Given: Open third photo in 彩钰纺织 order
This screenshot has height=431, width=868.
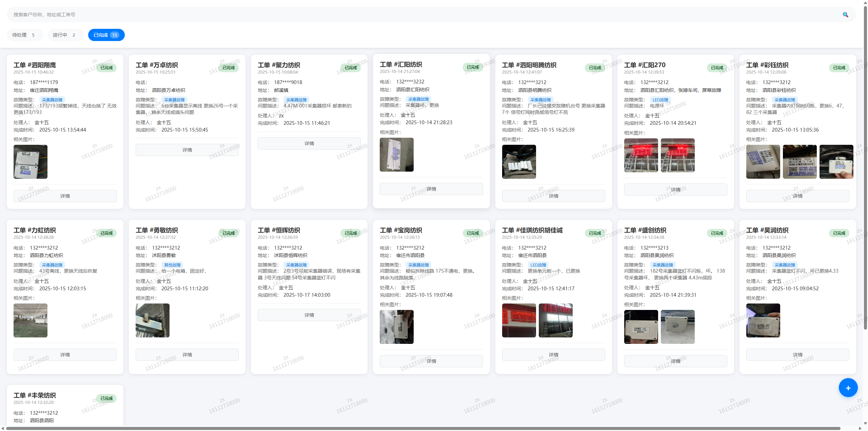Looking at the screenshot, I should (x=836, y=162).
